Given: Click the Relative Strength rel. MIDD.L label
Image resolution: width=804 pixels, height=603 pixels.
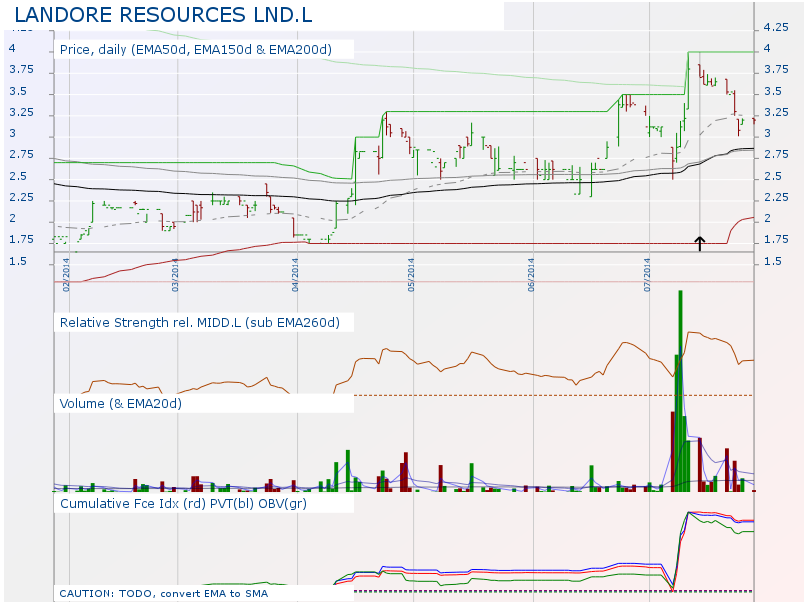Looking at the screenshot, I should pyautogui.click(x=200, y=323).
